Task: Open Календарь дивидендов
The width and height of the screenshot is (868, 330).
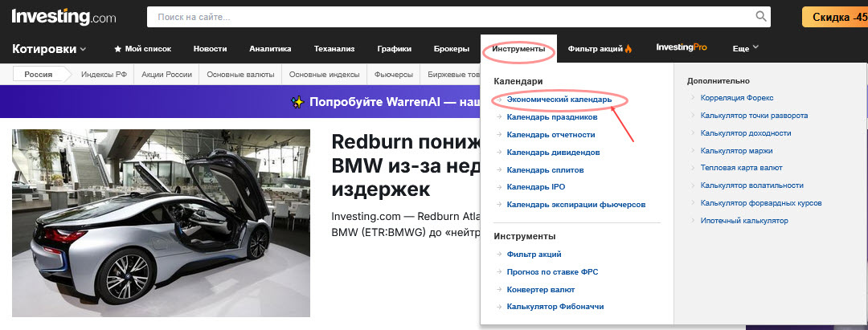Action: click(x=553, y=152)
